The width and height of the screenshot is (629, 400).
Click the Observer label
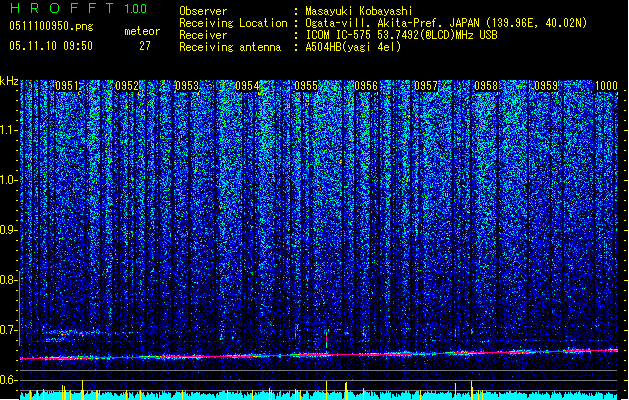[x=203, y=11]
